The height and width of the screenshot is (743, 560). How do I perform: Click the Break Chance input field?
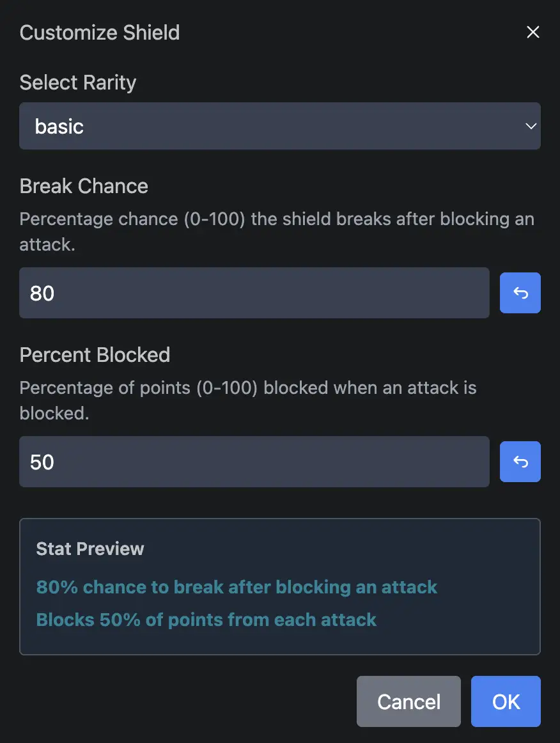tap(254, 293)
